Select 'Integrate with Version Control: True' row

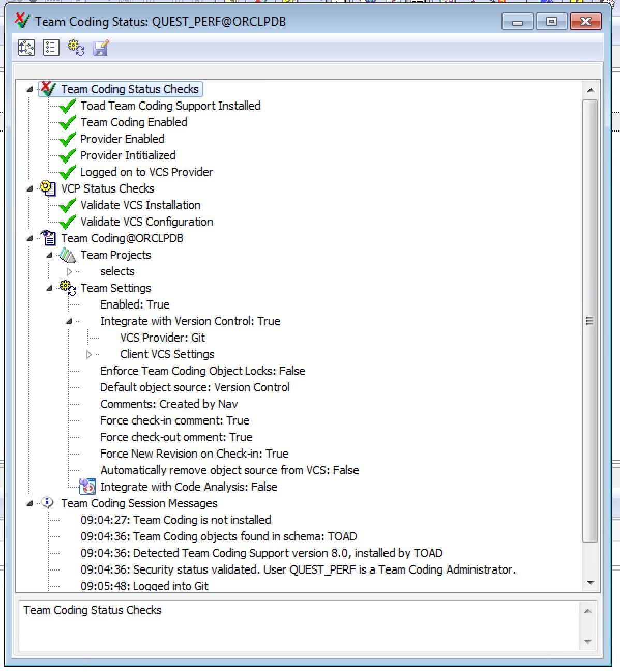(190, 321)
